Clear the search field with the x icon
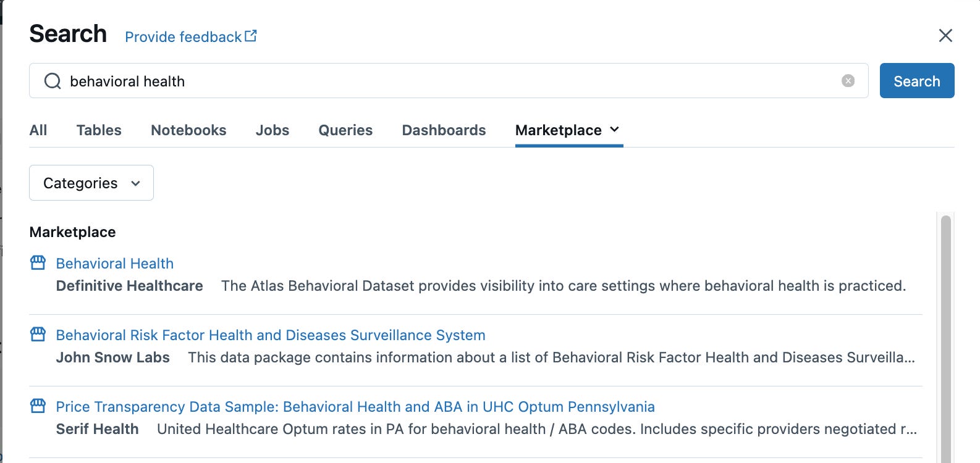 point(848,81)
